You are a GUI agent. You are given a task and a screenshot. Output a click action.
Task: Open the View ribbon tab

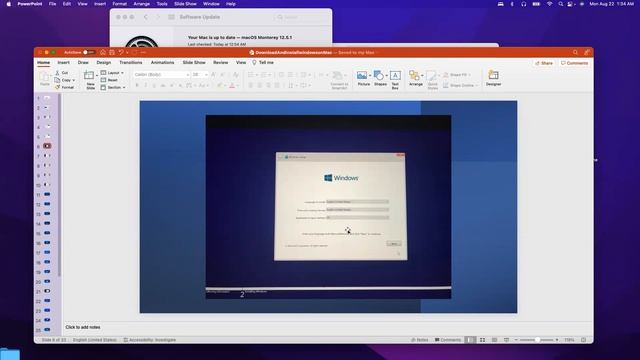click(x=241, y=62)
